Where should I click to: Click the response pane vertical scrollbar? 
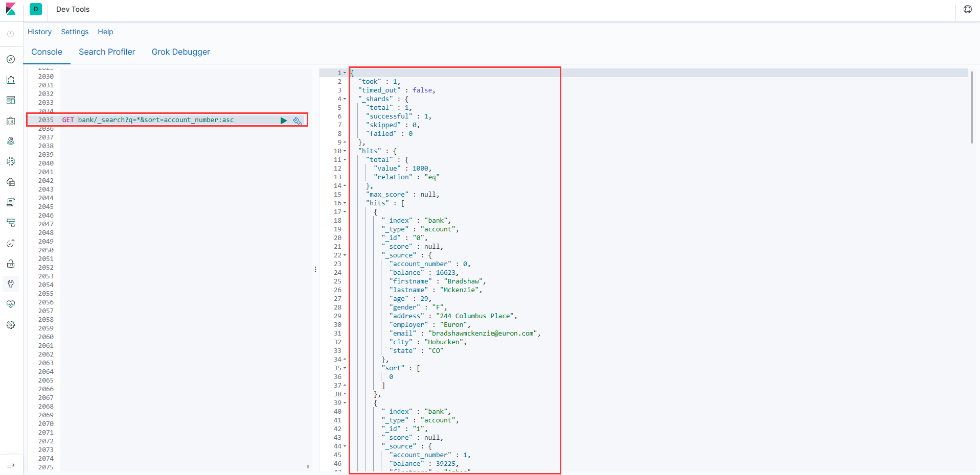(x=971, y=107)
